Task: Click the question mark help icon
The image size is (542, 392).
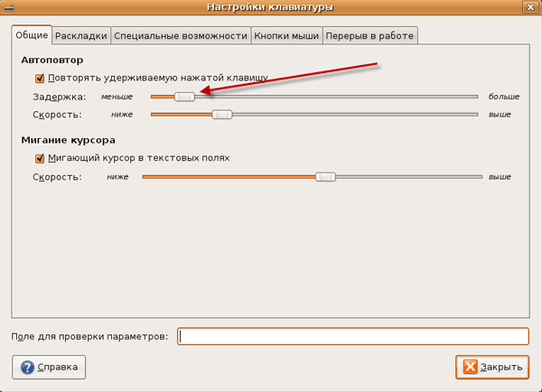Action: click(27, 368)
